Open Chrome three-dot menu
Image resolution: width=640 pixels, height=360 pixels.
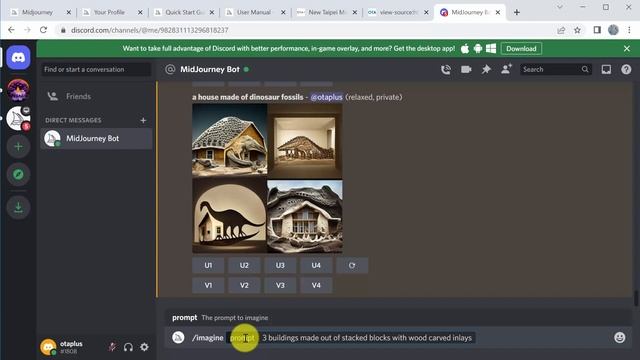tap(629, 30)
